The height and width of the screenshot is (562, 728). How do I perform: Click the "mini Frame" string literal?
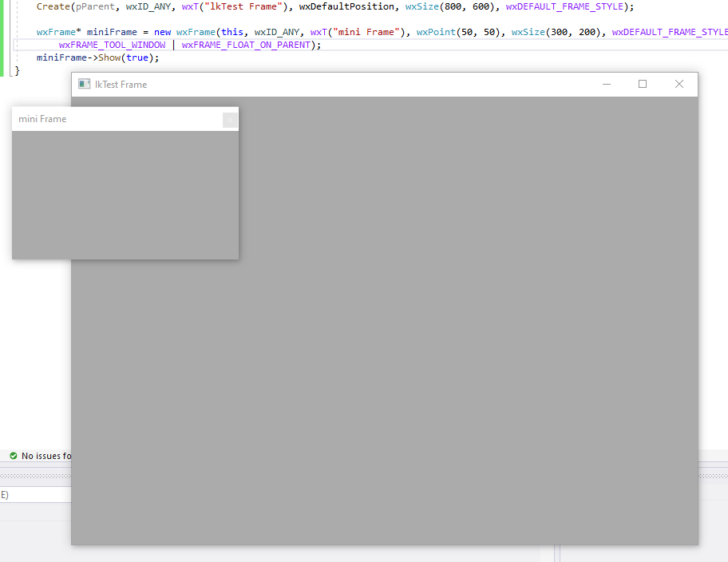[366, 32]
